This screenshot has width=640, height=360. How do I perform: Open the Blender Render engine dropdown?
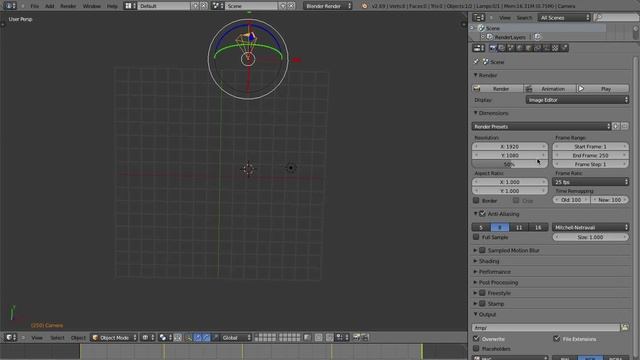point(328,6)
